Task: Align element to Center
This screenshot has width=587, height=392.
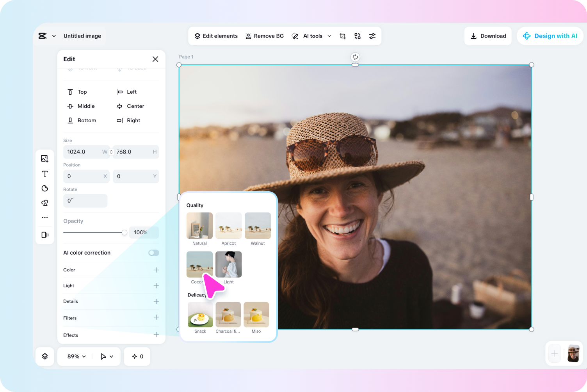Action: click(x=130, y=106)
